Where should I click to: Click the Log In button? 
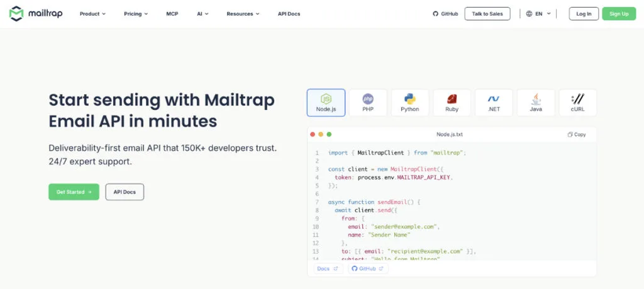[x=584, y=14]
